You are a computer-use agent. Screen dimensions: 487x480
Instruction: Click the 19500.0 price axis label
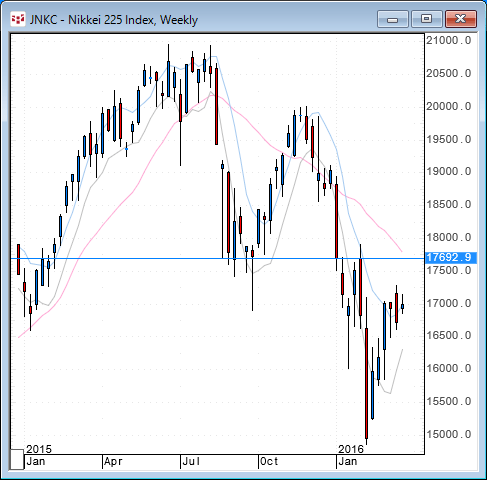coord(449,139)
